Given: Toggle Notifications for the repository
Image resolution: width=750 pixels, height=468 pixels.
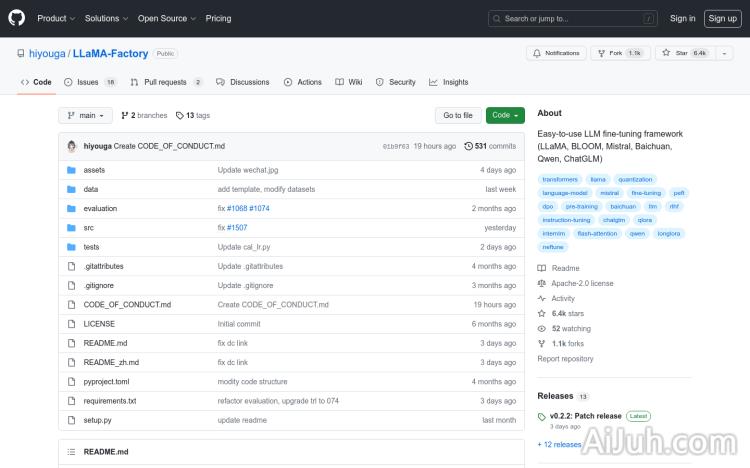Looking at the screenshot, I should pyautogui.click(x=556, y=53).
